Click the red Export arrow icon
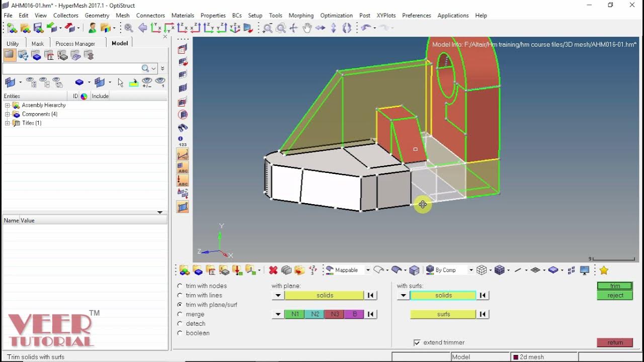644x362 pixels. pos(70,28)
